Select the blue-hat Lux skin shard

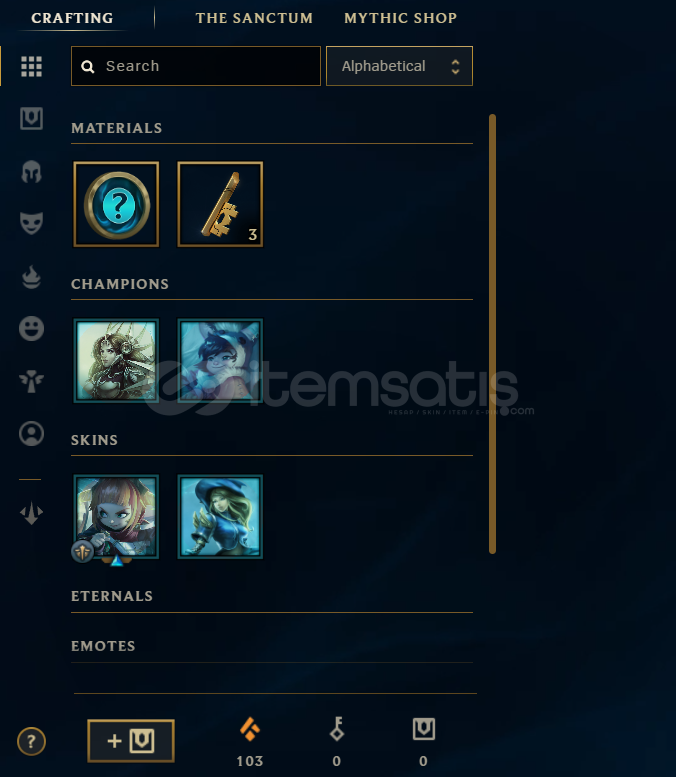pyautogui.click(x=220, y=517)
